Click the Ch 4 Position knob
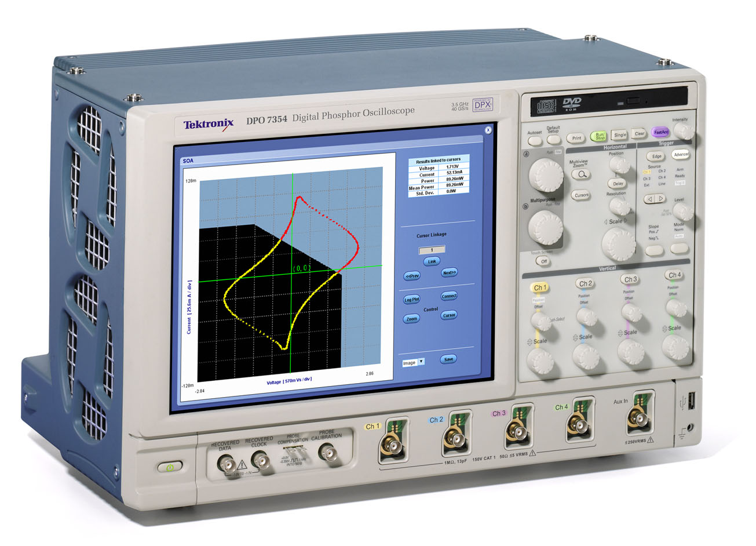 click(676, 308)
